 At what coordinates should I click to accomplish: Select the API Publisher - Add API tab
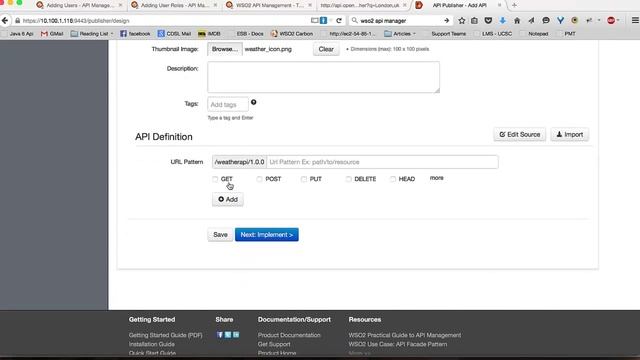pyautogui.click(x=459, y=5)
